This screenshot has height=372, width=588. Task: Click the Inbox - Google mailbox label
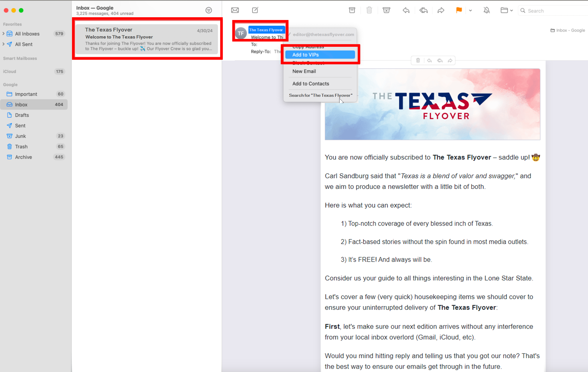568,30
